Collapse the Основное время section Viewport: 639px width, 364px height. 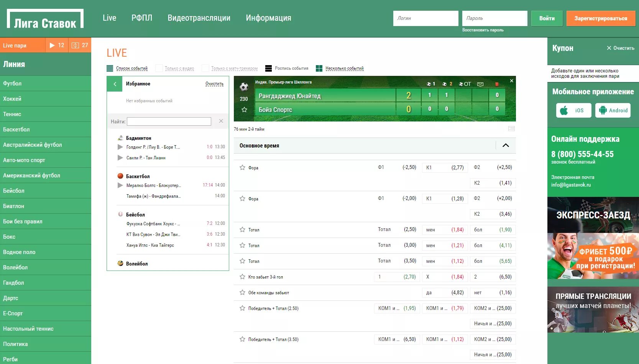point(506,145)
